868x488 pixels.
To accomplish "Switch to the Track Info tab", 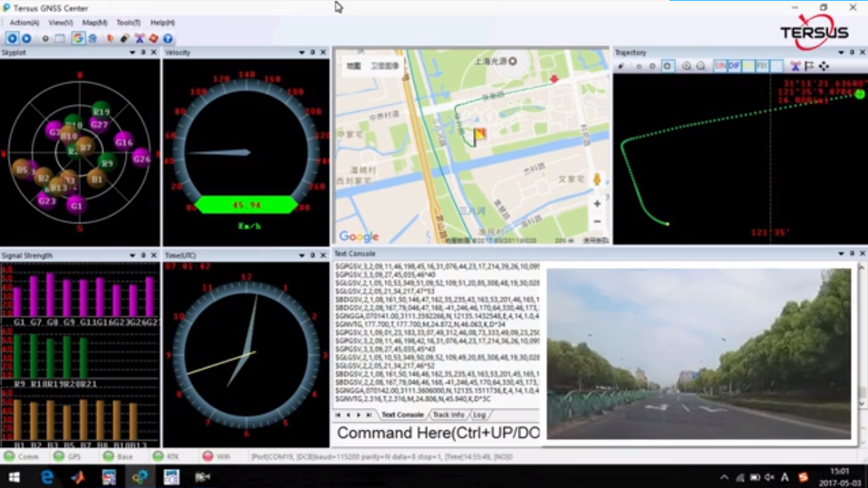I will 448,415.
